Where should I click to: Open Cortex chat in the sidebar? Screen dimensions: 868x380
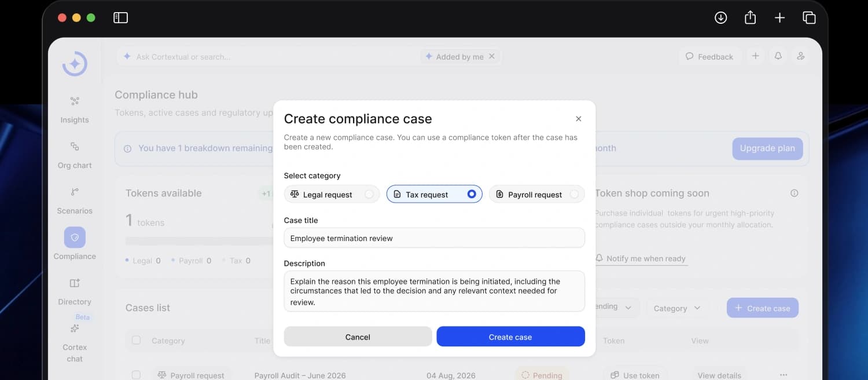point(75,343)
